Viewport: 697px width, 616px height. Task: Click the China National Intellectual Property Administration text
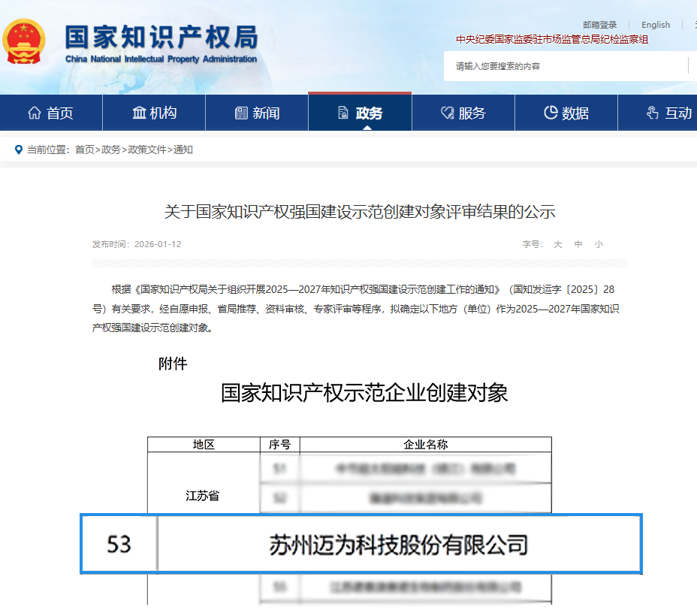(161, 59)
